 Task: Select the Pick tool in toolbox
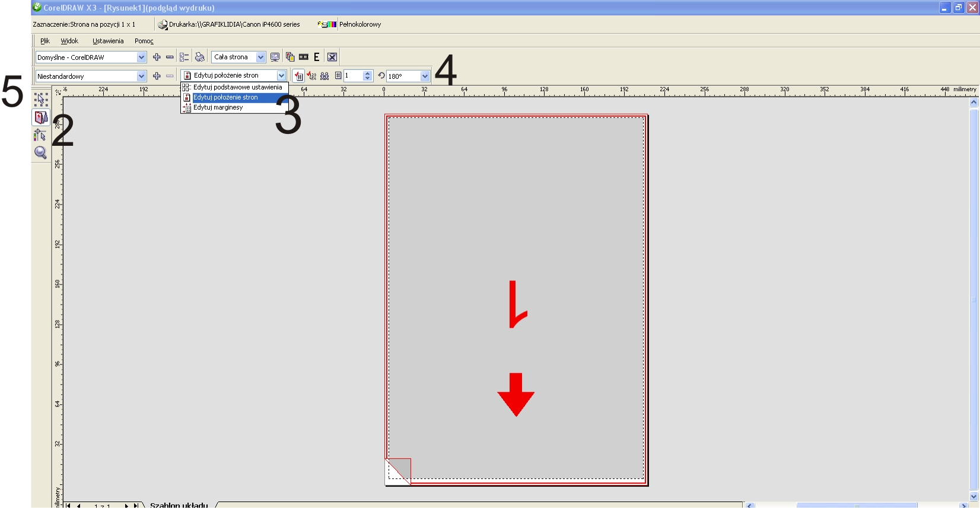coord(40,99)
